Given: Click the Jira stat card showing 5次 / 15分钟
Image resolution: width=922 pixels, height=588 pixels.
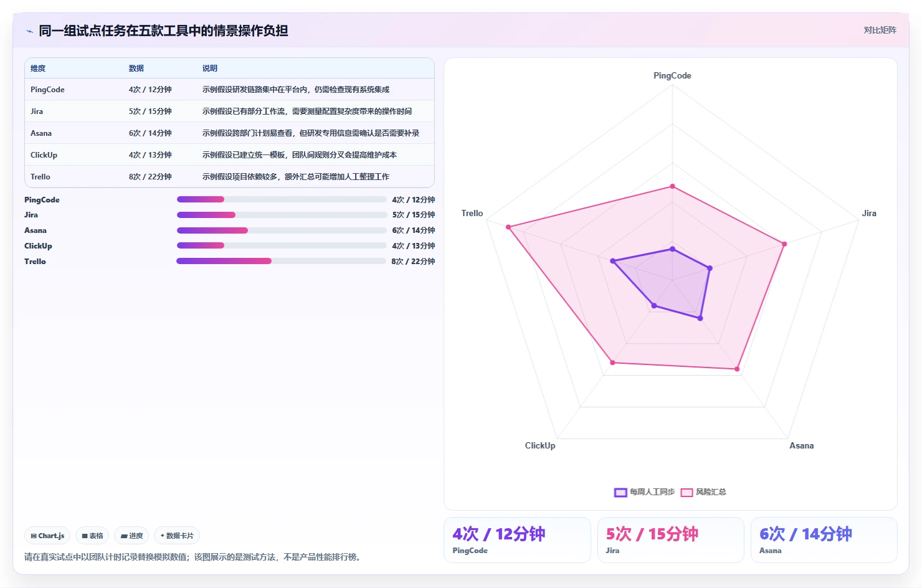Looking at the screenshot, I should click(x=671, y=540).
